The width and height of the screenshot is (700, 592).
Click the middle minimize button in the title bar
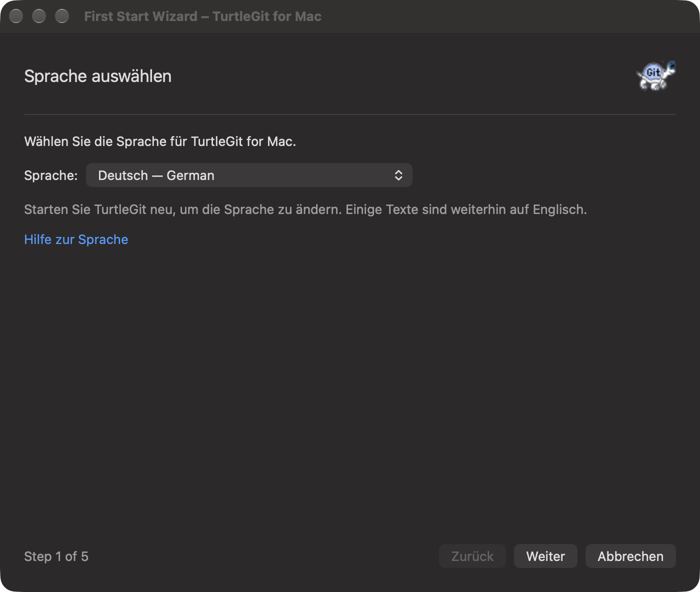tap(39, 16)
